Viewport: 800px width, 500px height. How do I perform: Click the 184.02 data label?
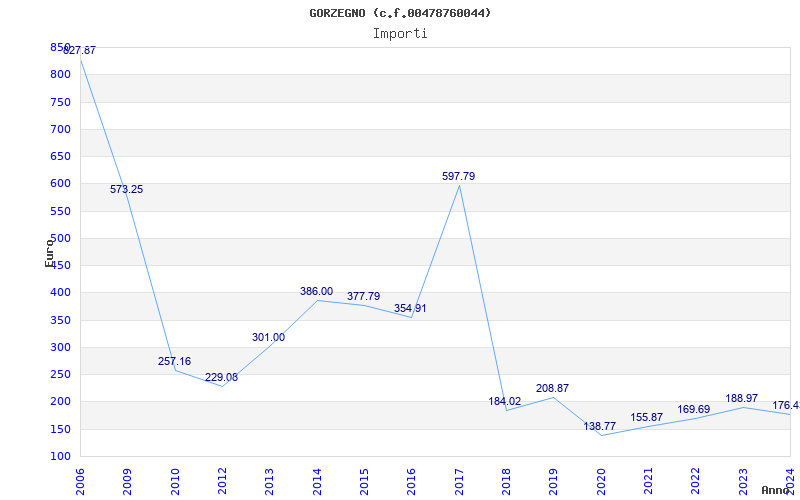505,401
